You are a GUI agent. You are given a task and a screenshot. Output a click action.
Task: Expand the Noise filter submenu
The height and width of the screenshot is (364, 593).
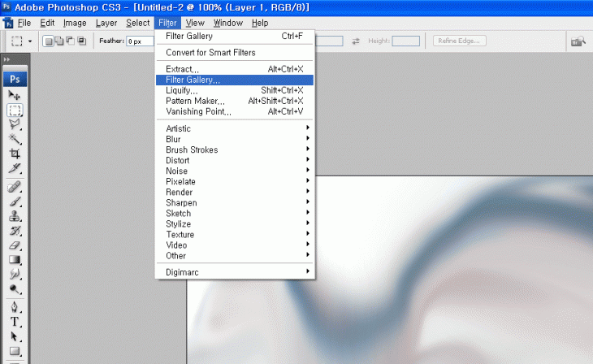point(235,171)
